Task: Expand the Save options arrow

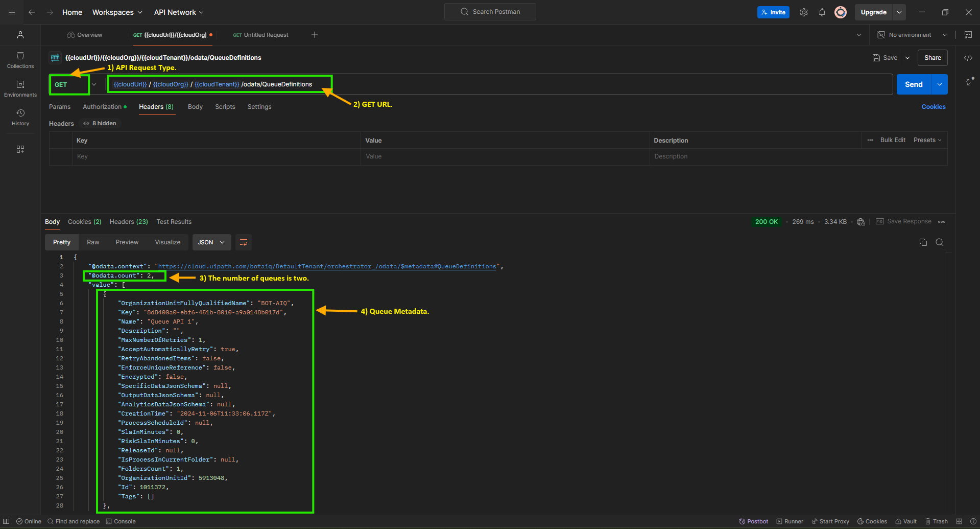Action: [x=907, y=58]
